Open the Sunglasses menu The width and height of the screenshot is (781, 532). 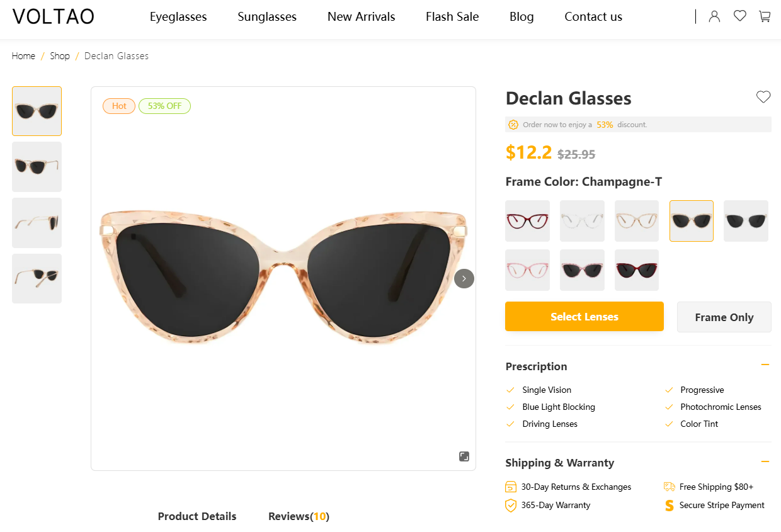click(267, 17)
